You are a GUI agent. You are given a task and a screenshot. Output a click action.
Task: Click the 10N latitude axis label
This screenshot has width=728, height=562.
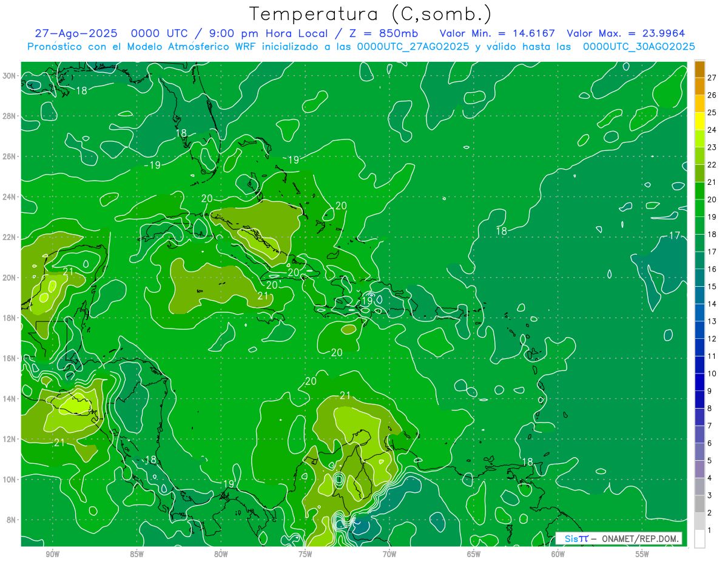[10, 480]
